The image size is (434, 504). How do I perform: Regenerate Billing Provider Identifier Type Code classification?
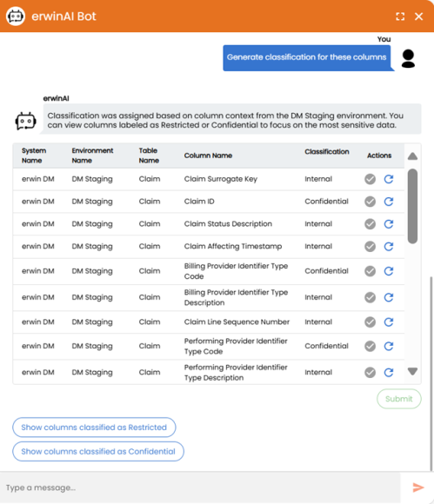tap(389, 271)
